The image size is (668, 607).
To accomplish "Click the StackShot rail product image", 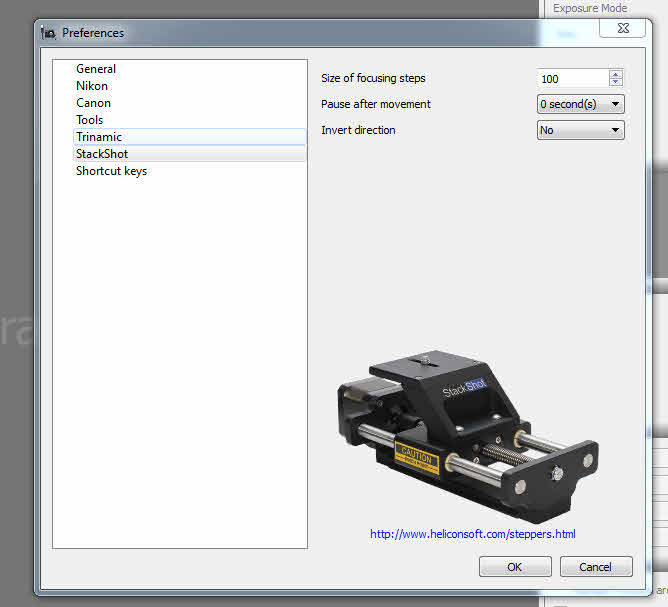I will coord(468,437).
